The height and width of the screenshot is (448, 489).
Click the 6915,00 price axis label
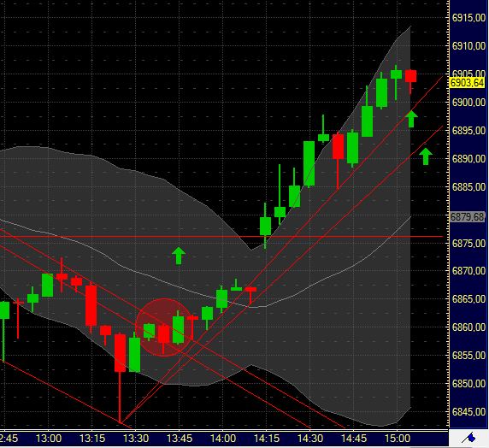[468, 18]
